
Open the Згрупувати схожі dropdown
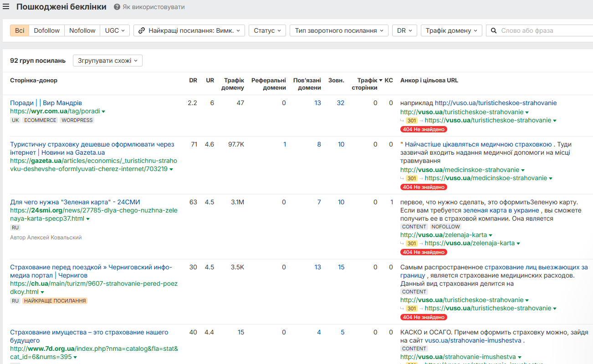pyautogui.click(x=107, y=61)
